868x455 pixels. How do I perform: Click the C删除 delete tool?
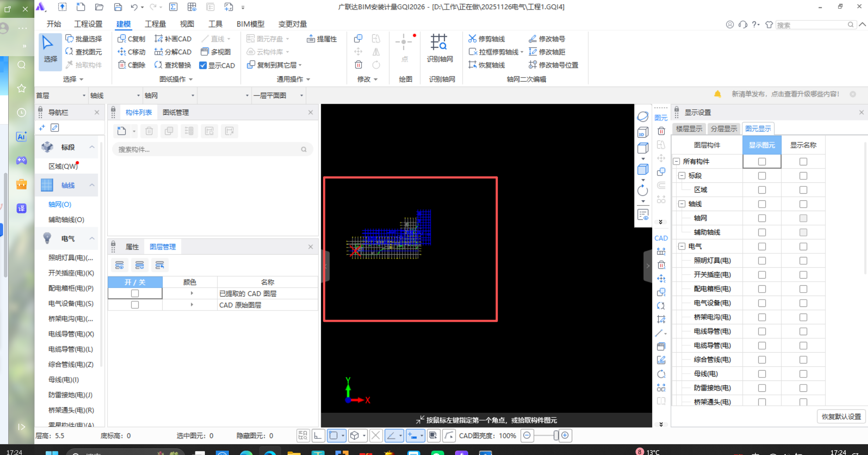click(x=131, y=65)
